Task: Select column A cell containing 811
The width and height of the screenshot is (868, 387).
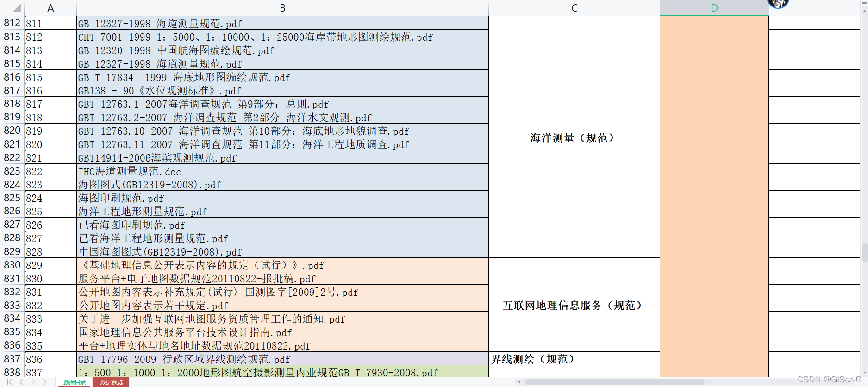Action: [50, 23]
